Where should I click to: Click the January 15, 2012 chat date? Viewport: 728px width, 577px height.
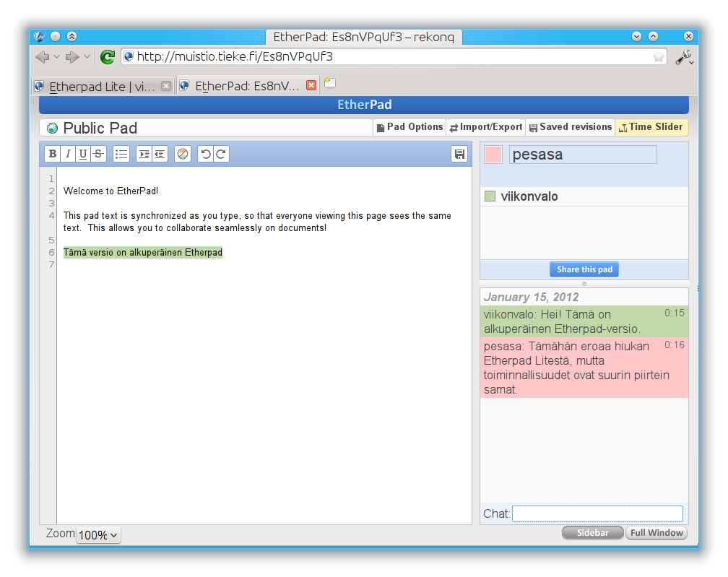[x=531, y=297]
